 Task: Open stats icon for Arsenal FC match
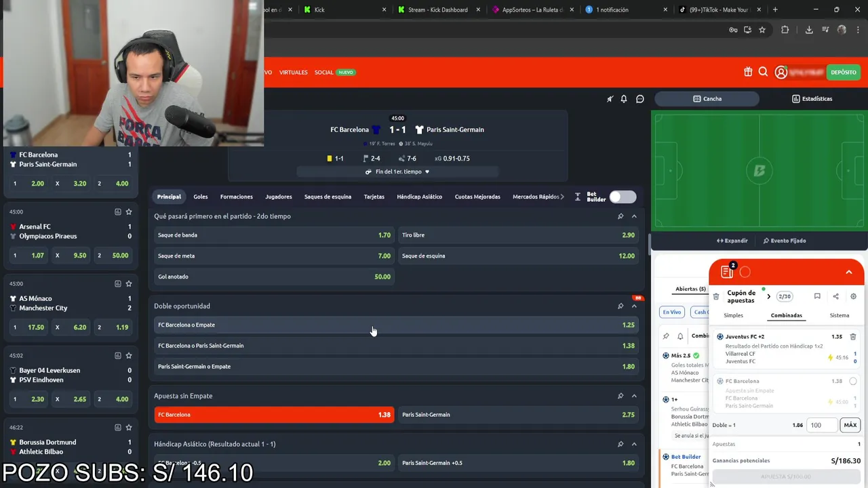click(117, 211)
